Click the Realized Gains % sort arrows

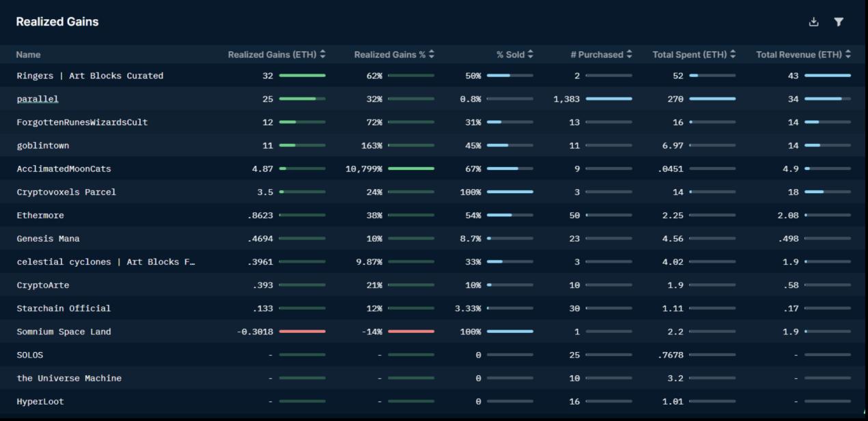point(431,55)
